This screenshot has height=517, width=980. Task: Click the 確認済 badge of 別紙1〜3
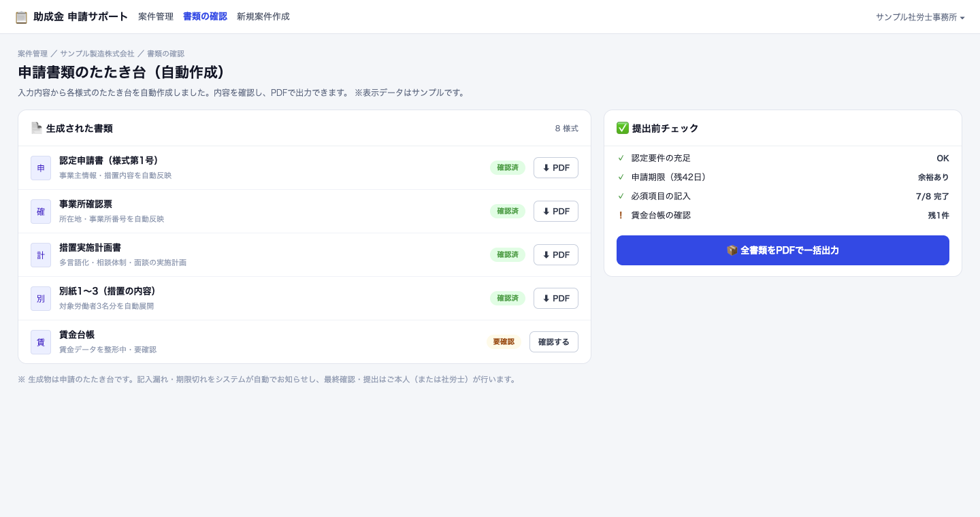click(x=508, y=299)
